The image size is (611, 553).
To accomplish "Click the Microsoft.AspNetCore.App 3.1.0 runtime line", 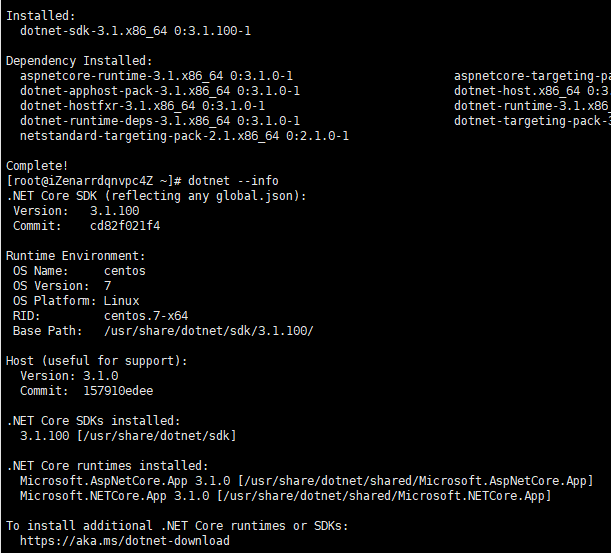I will [307, 481].
